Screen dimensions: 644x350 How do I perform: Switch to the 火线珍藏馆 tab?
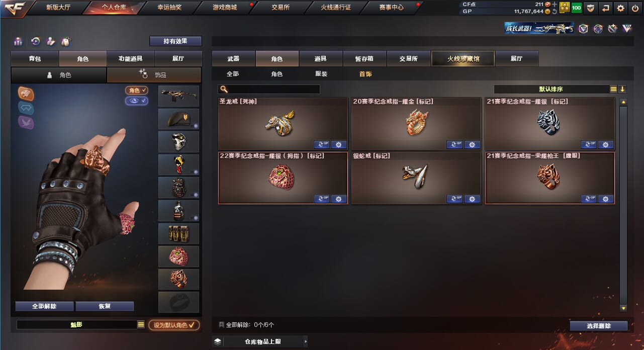(x=463, y=59)
